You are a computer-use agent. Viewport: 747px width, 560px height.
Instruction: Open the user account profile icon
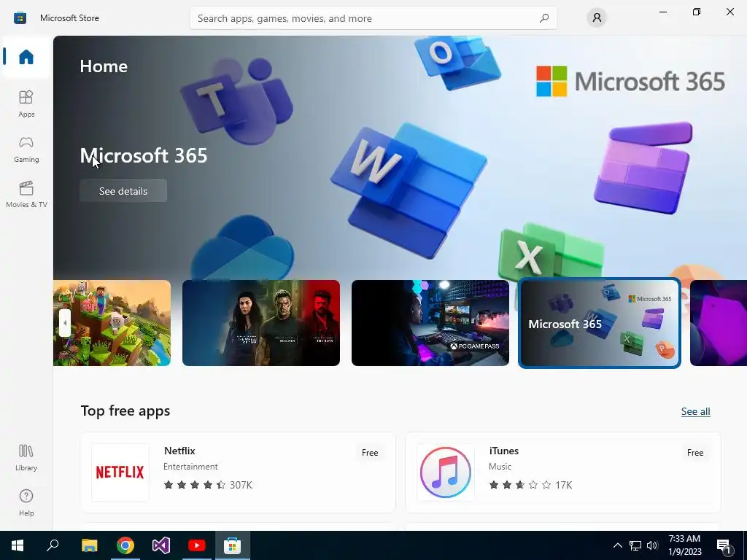[x=597, y=18]
